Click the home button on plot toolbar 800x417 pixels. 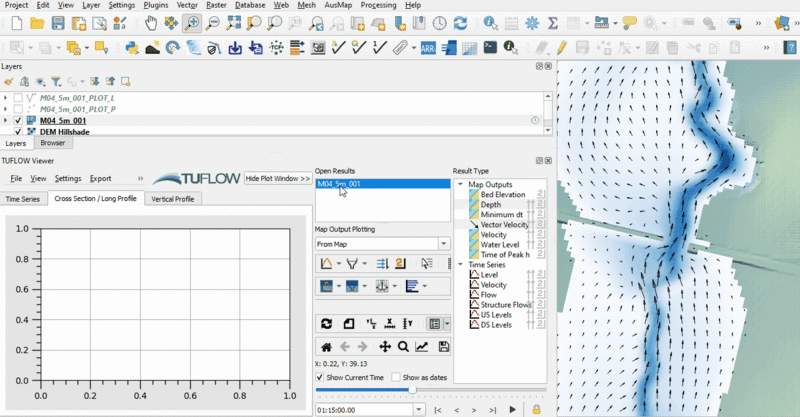326,347
